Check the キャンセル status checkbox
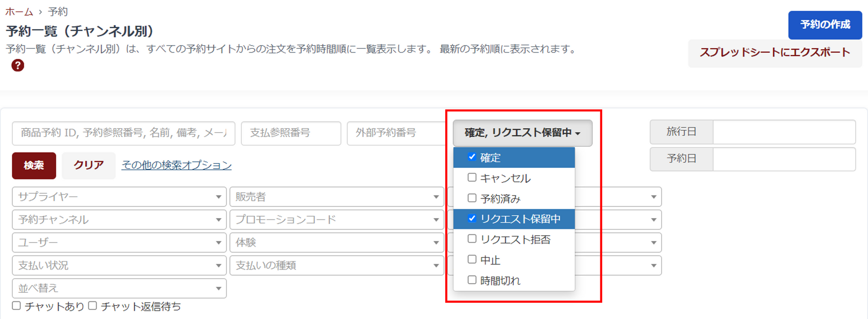Image resolution: width=868 pixels, height=319 pixels. click(x=472, y=178)
